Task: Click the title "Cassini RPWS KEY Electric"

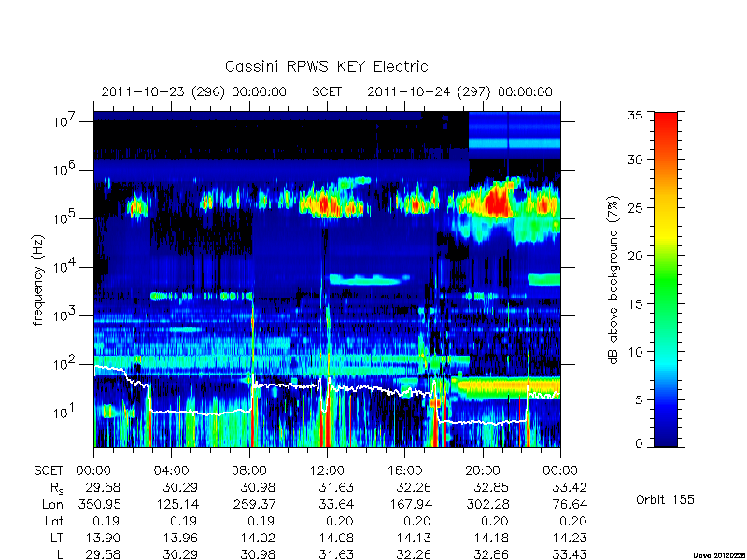Action: tap(326, 66)
